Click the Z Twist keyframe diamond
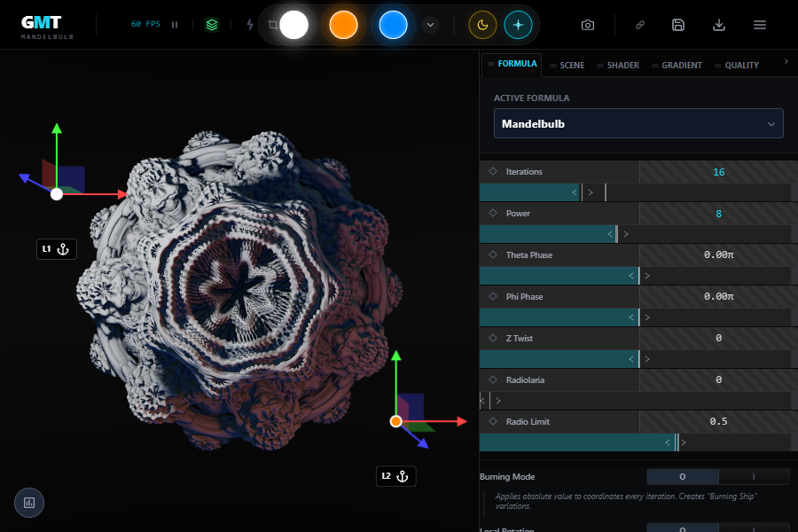798x532 pixels. point(493,338)
